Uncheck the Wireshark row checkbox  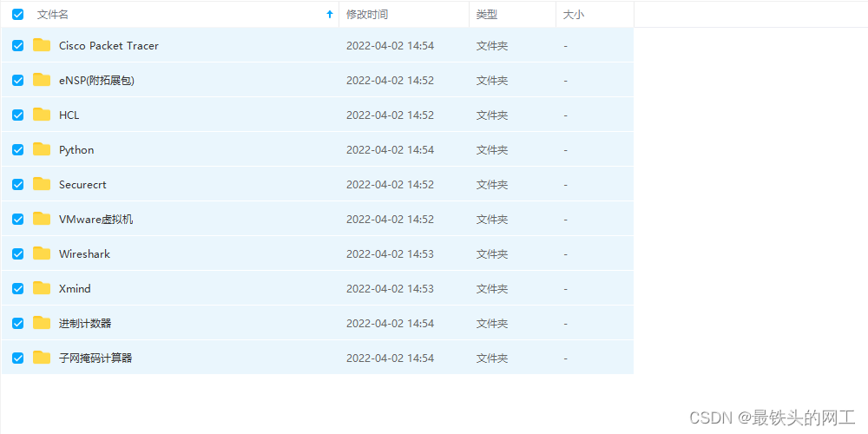pyautogui.click(x=17, y=253)
